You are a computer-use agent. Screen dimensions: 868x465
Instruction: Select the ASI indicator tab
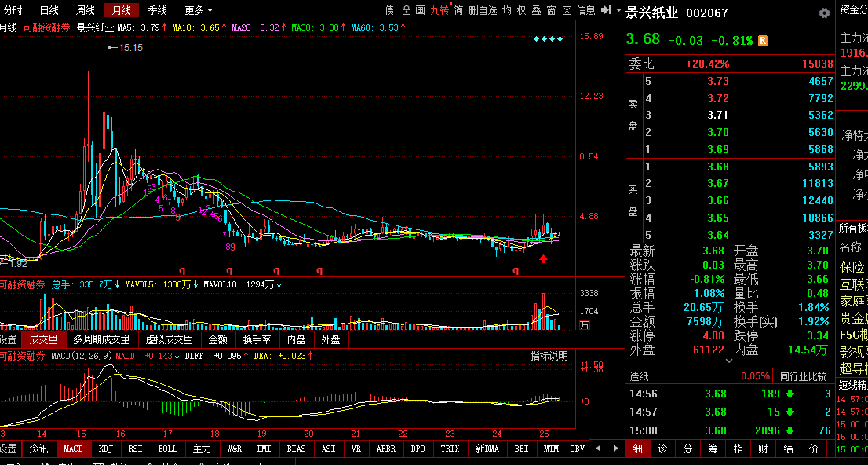point(328,449)
